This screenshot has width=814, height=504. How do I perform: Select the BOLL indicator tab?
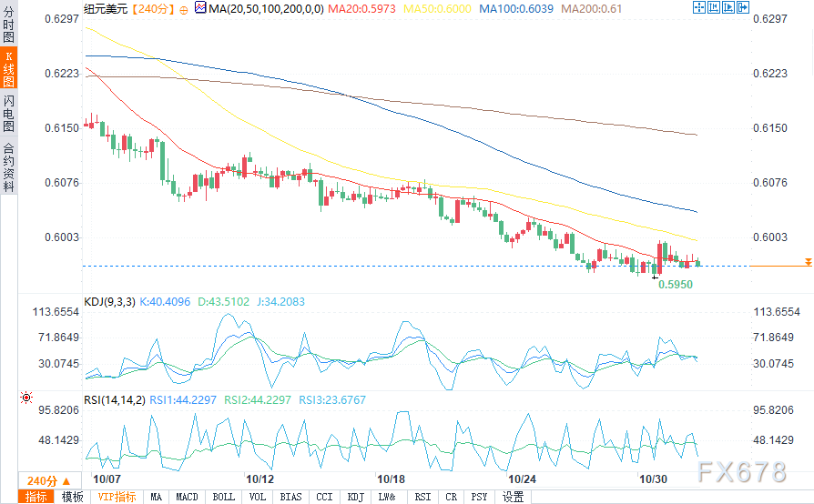coord(224,497)
